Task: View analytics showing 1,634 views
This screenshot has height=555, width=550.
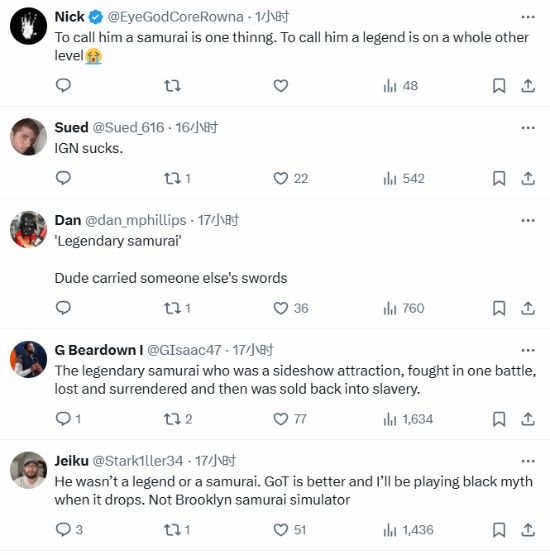Action: (x=408, y=419)
